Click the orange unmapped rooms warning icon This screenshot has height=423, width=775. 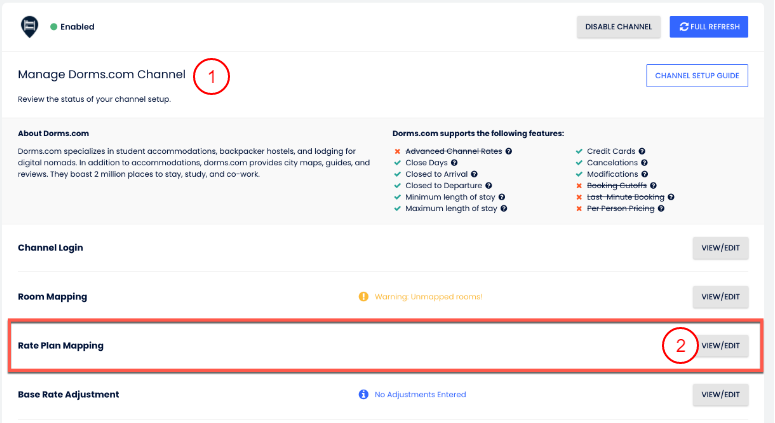[364, 297]
